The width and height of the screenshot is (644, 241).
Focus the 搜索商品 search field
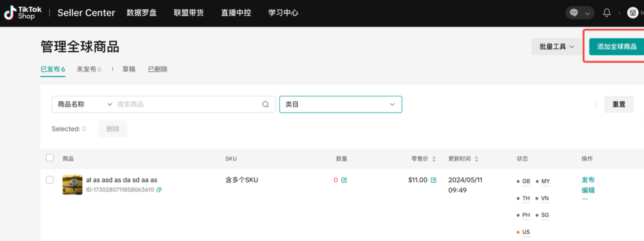click(185, 104)
